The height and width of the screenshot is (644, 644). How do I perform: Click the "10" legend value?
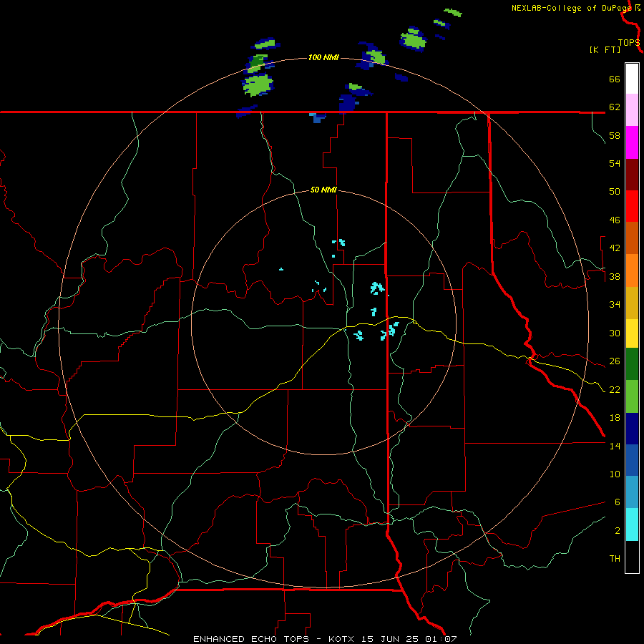click(x=615, y=474)
